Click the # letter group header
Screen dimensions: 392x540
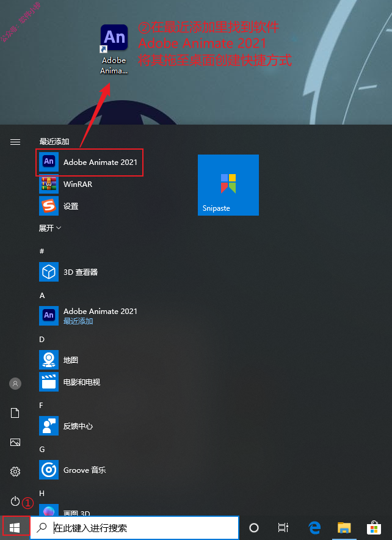tap(42, 251)
